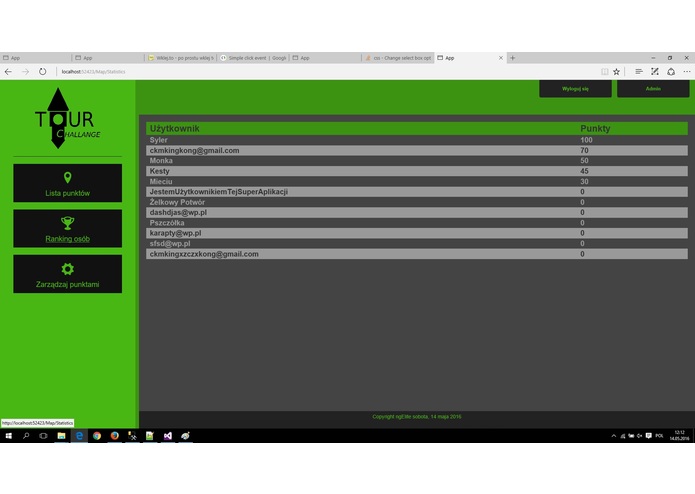The width and height of the screenshot is (695, 494).
Task: Open the Ranking osób link
Action: pos(67,239)
